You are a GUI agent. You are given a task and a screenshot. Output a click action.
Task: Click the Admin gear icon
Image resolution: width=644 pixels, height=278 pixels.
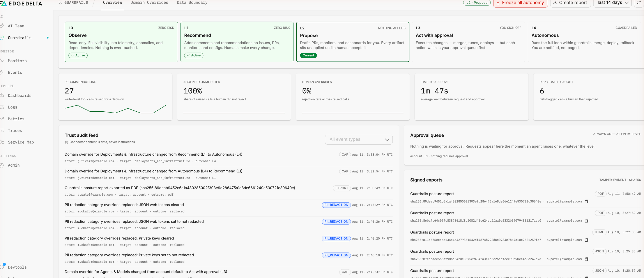(x=2, y=165)
